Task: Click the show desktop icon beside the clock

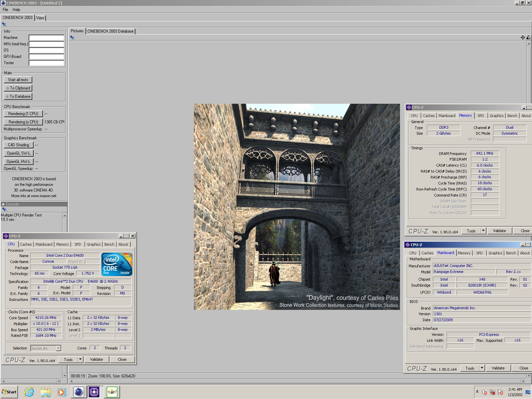Action: (x=528, y=392)
